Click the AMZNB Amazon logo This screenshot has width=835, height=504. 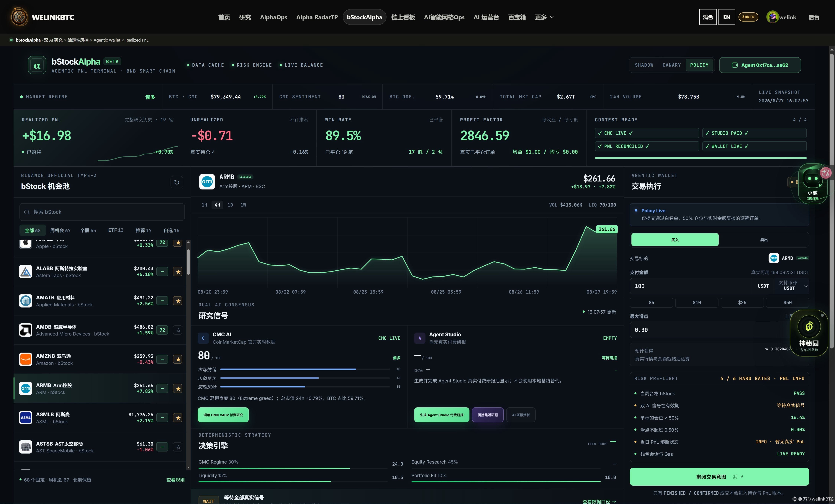coord(25,359)
